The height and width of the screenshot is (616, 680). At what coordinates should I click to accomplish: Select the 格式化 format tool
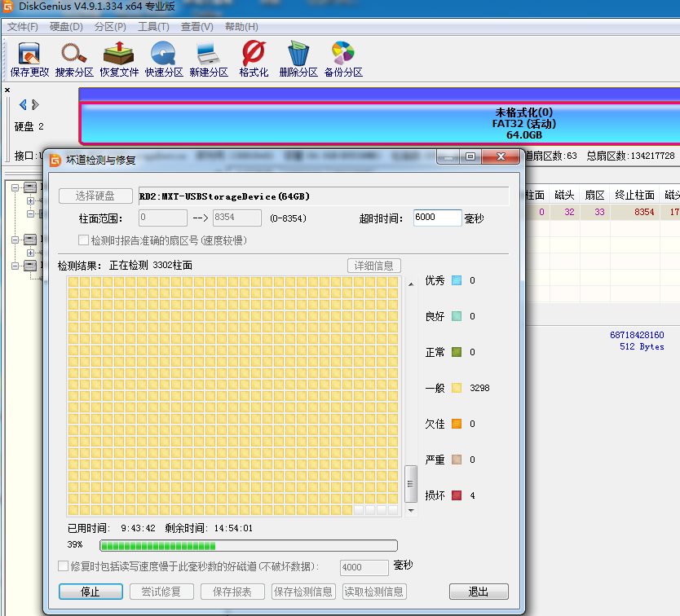pyautogui.click(x=254, y=59)
